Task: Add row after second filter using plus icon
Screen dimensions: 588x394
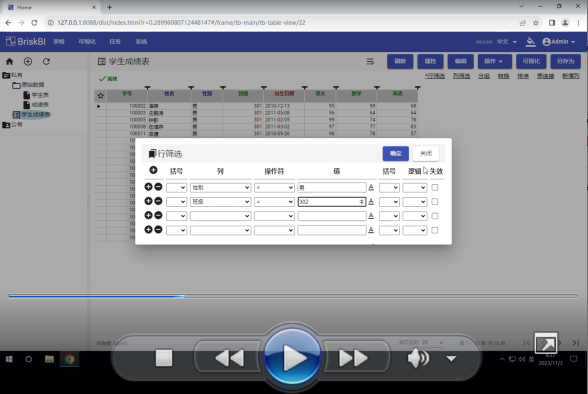Action: coord(148,201)
